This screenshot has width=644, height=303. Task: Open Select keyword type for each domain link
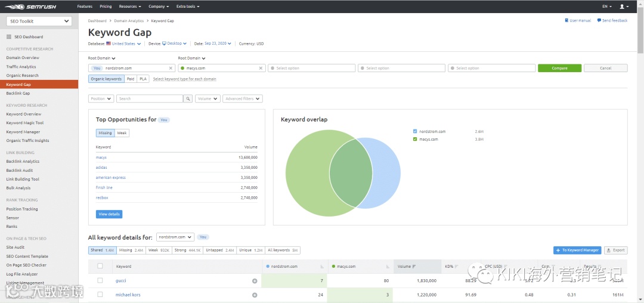(x=184, y=79)
